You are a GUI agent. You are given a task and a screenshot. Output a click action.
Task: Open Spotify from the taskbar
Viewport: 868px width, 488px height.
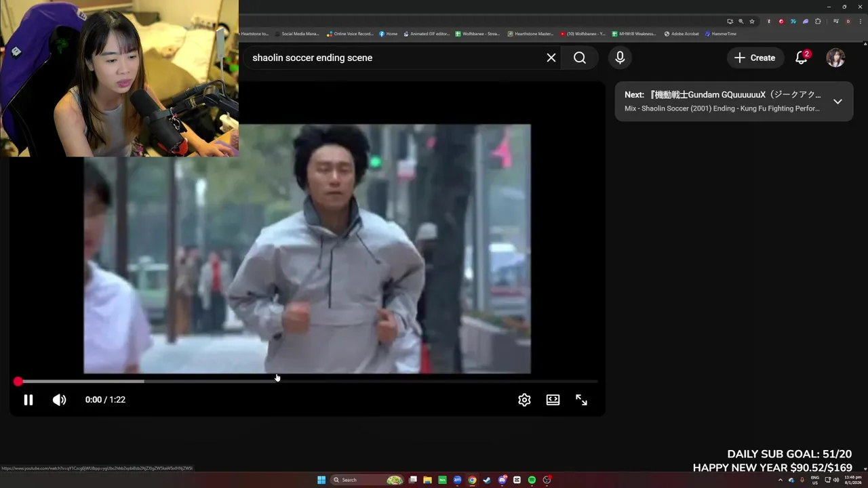532,480
